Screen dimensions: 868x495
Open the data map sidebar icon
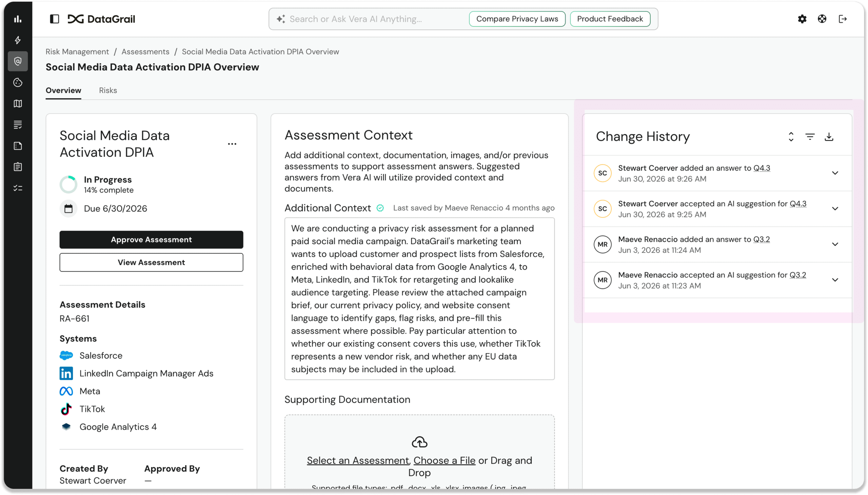(18, 103)
